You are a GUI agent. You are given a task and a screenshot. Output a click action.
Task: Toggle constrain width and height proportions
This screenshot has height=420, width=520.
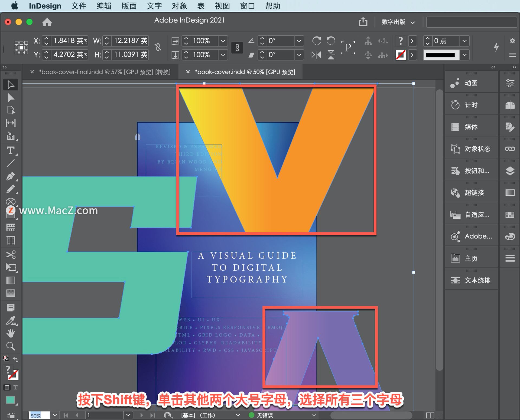click(x=158, y=47)
